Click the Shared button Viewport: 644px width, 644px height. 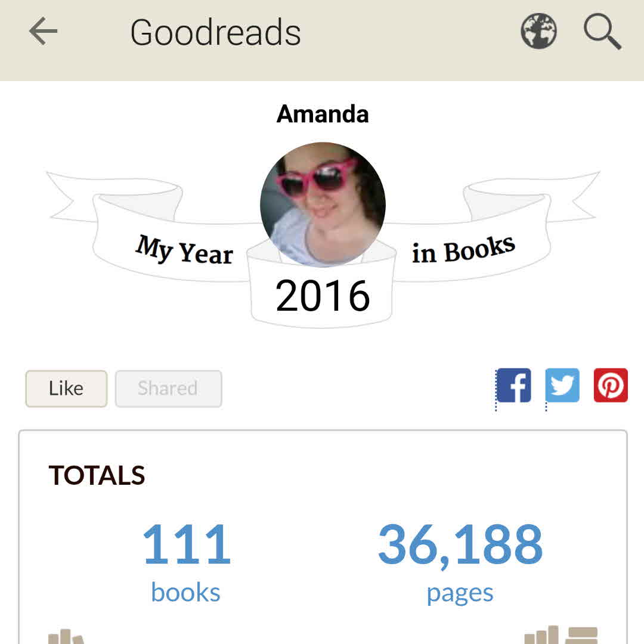pyautogui.click(x=168, y=389)
